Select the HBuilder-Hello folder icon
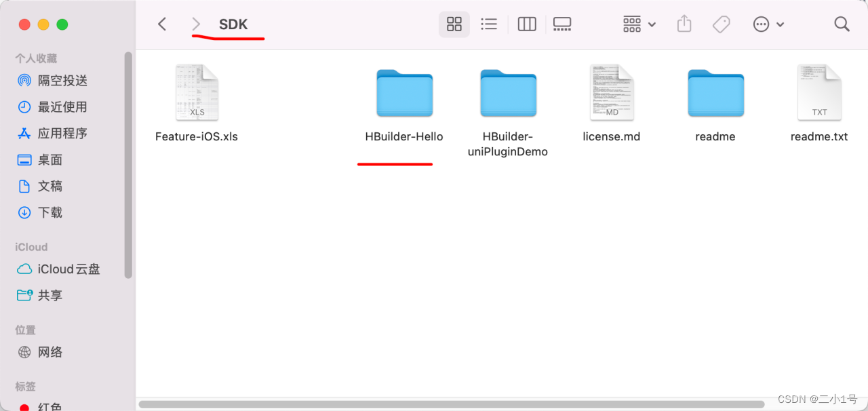This screenshot has height=411, width=868. click(404, 93)
